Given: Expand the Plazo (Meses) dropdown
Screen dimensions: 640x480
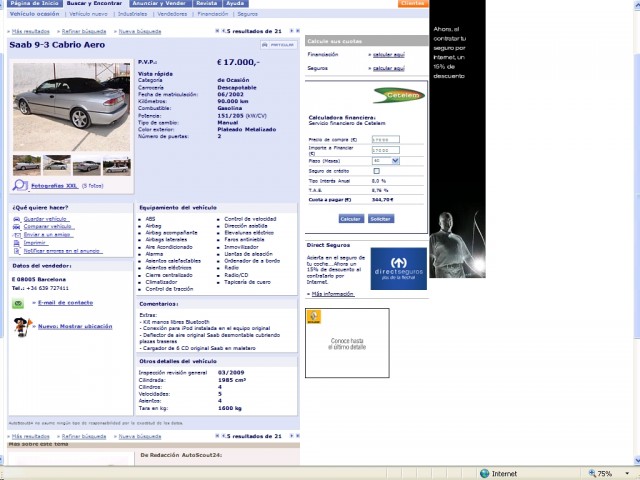Looking at the screenshot, I should (x=395, y=161).
